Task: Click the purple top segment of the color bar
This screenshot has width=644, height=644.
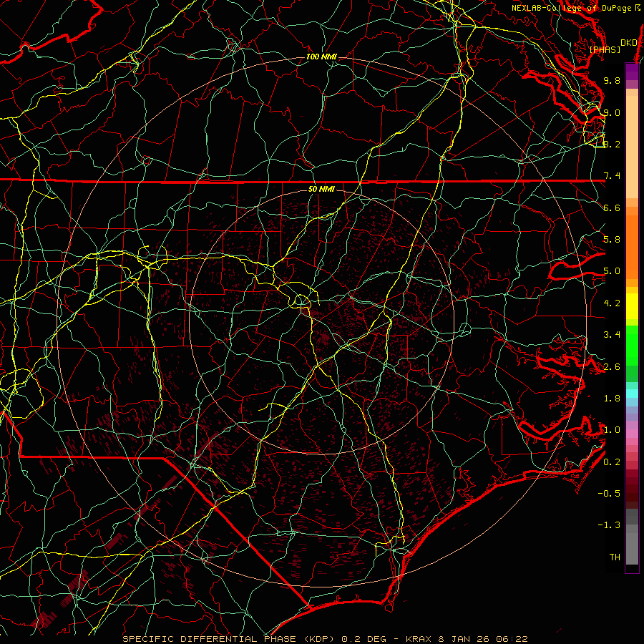Action: [632, 72]
